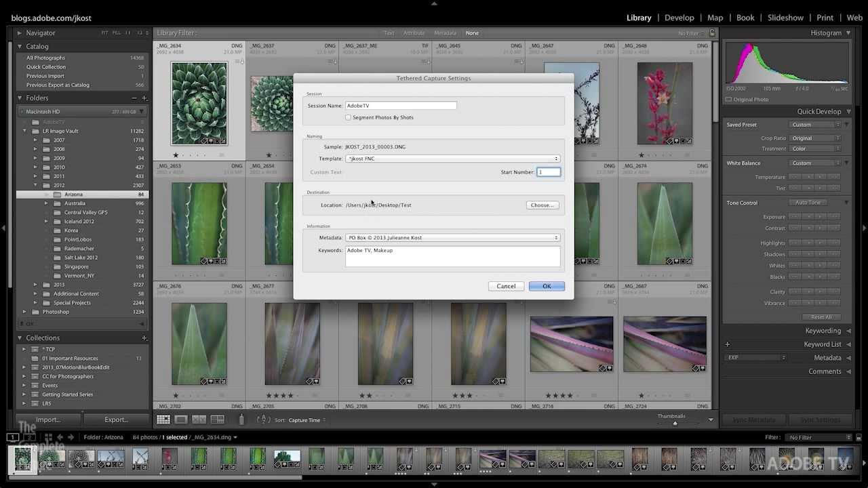Open the Book module
Screen dimensions: 868x488
tap(745, 18)
